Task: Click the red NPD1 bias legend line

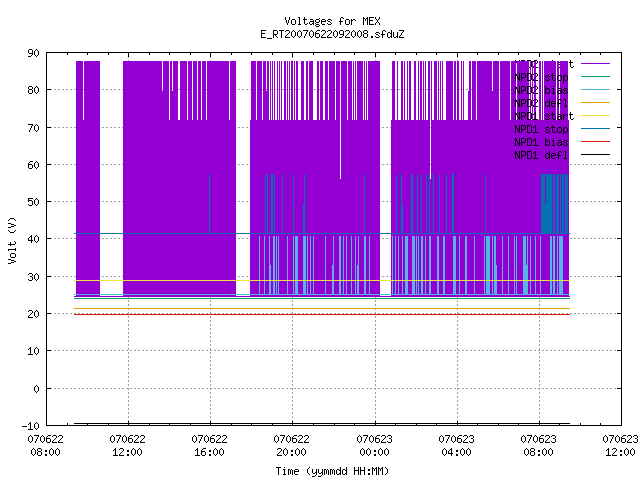Action: [595, 142]
